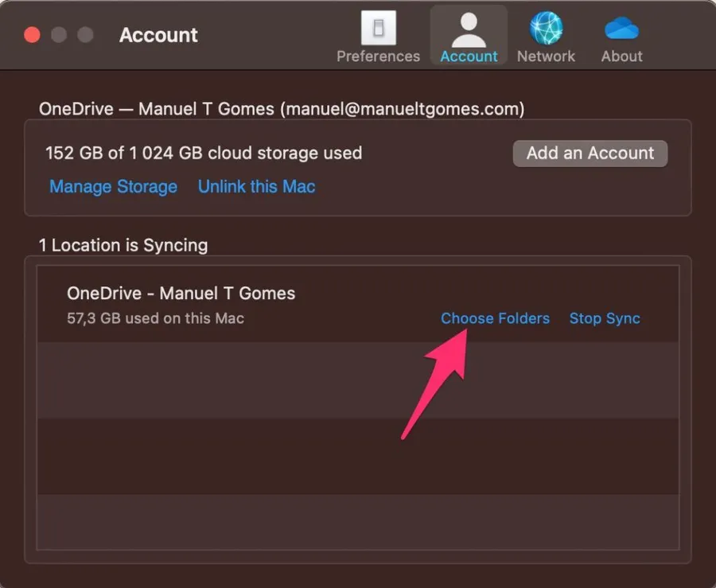This screenshot has width=716, height=588.
Task: Select the highlighted Account tab label
Action: (469, 56)
